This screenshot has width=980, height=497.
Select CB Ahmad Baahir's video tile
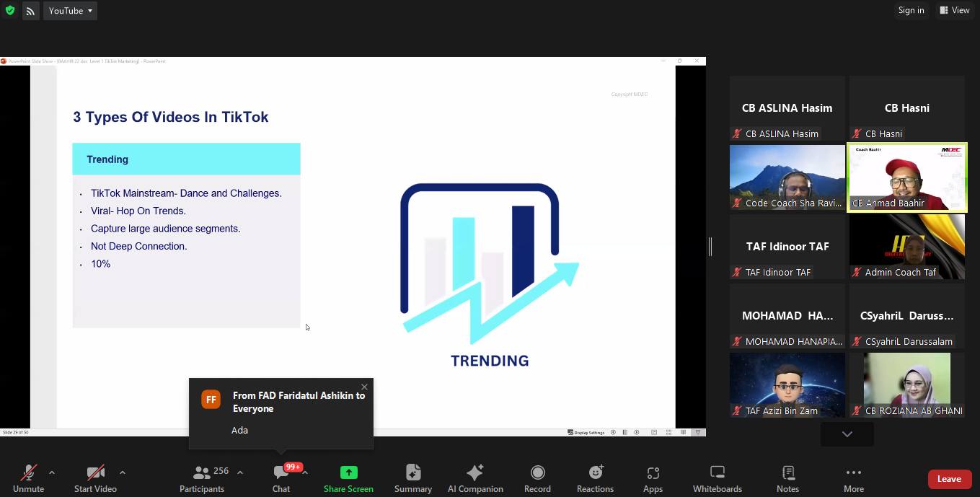tap(907, 177)
